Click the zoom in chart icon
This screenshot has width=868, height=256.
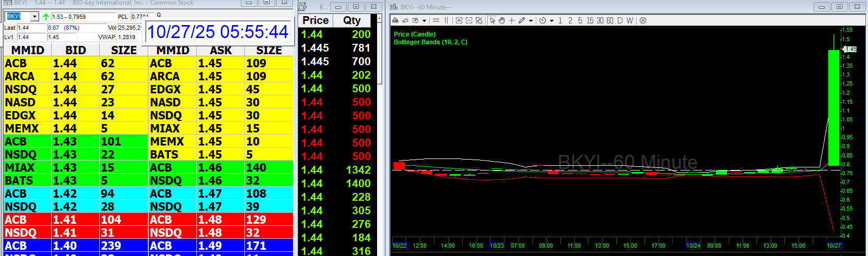[459, 20]
